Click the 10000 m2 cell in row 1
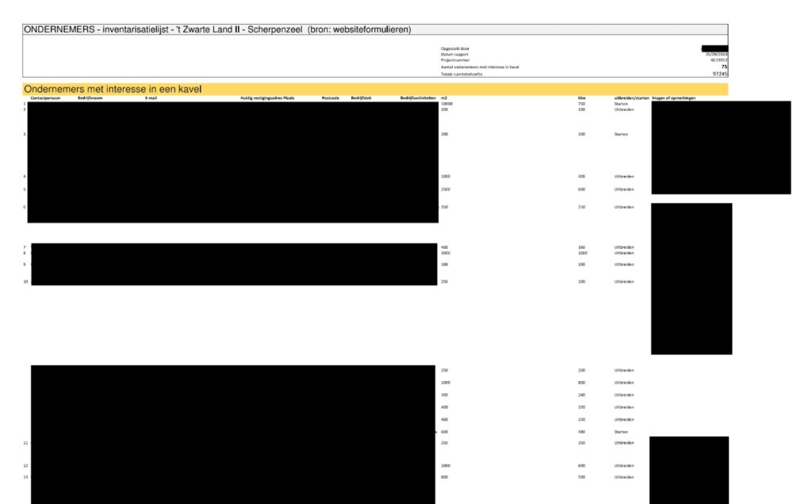Image resolution: width=812 pixels, height=504 pixels. 446,104
